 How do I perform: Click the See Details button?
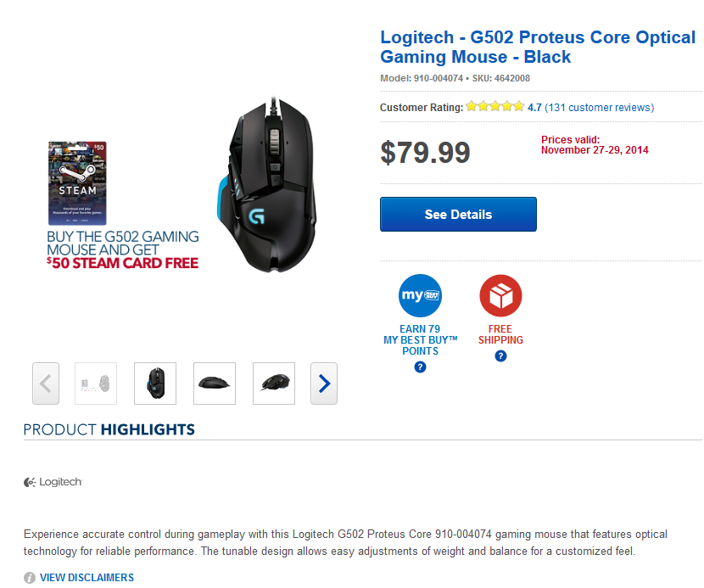pyautogui.click(x=458, y=215)
